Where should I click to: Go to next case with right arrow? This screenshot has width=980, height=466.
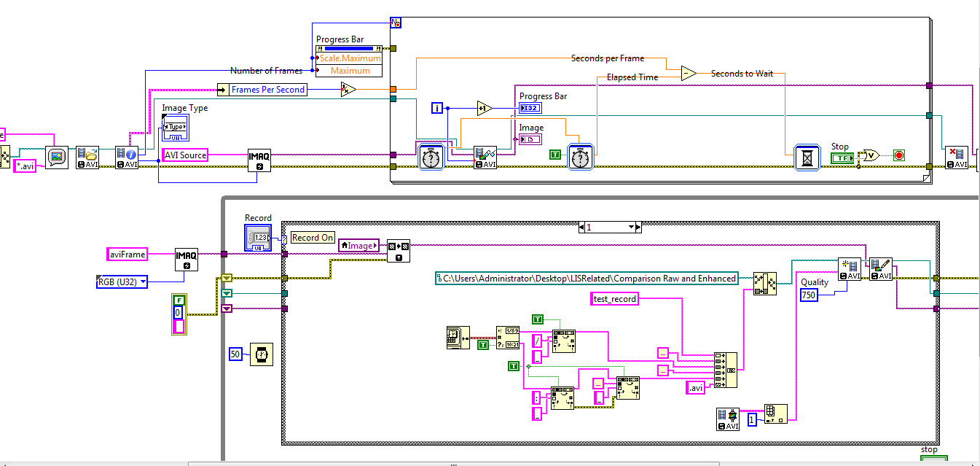pyautogui.click(x=639, y=228)
